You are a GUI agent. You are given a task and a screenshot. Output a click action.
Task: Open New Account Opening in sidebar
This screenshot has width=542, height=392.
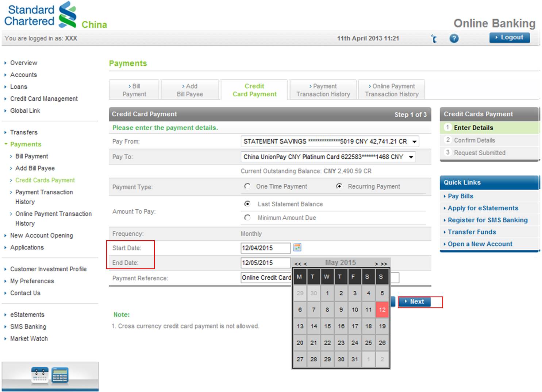coord(41,235)
